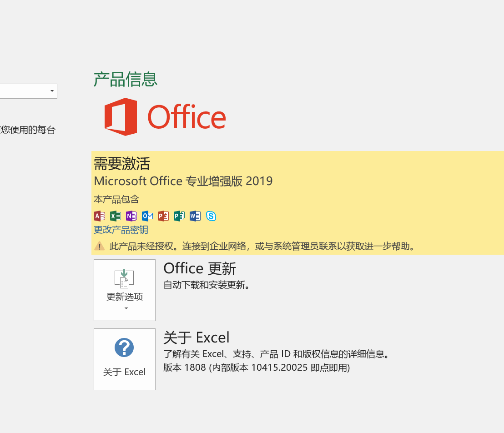Open the 更改产品密钥 link
Screen dimensions: 504x433
121,230
